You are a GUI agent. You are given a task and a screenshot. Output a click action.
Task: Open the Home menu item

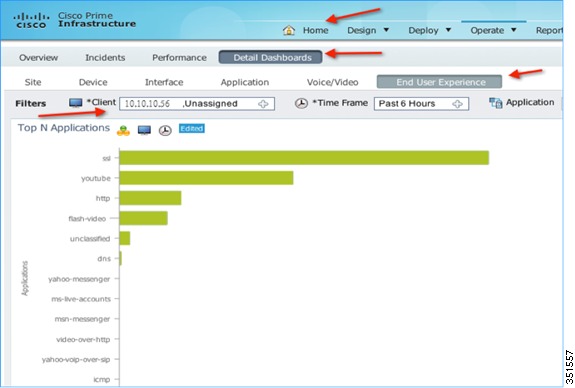tap(315, 30)
